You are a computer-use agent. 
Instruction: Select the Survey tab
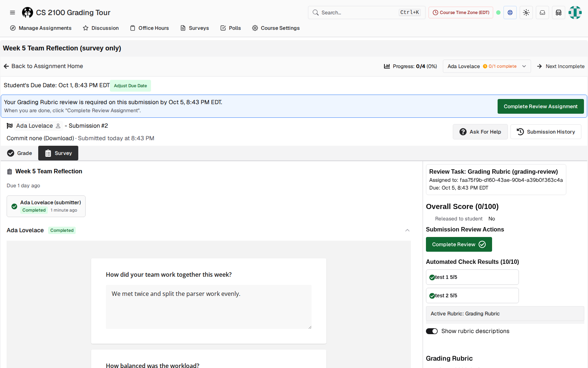pos(58,153)
